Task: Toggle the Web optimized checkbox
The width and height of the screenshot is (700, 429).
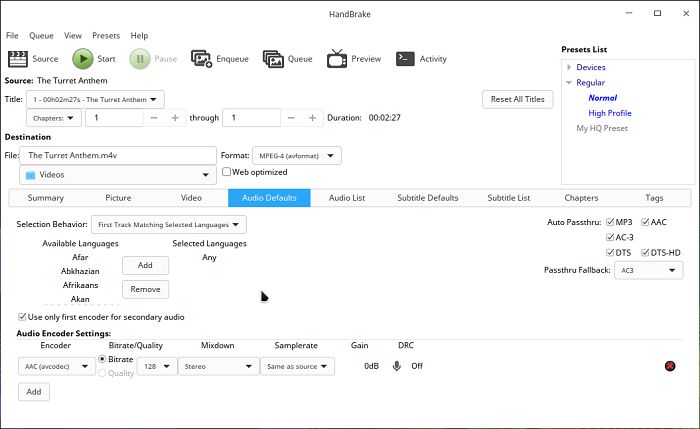Action: [x=227, y=172]
